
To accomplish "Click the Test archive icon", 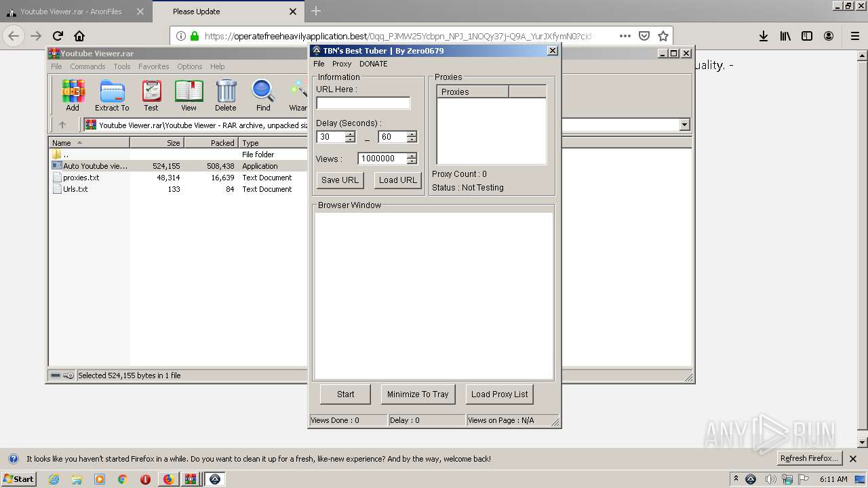I will click(x=151, y=96).
